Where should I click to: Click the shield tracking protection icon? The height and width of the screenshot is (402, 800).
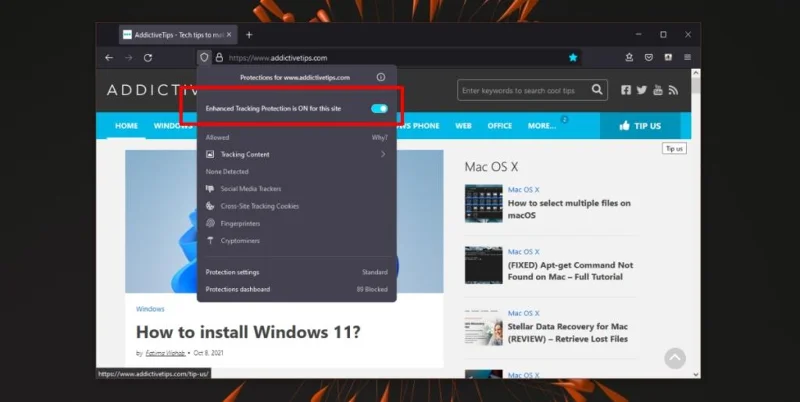click(x=204, y=58)
